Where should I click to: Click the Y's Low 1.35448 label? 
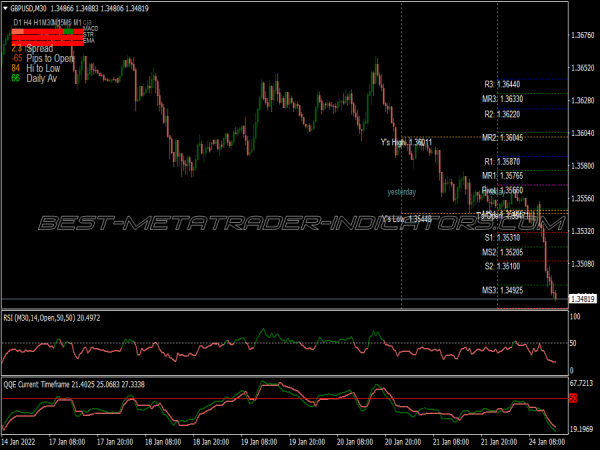(x=406, y=219)
